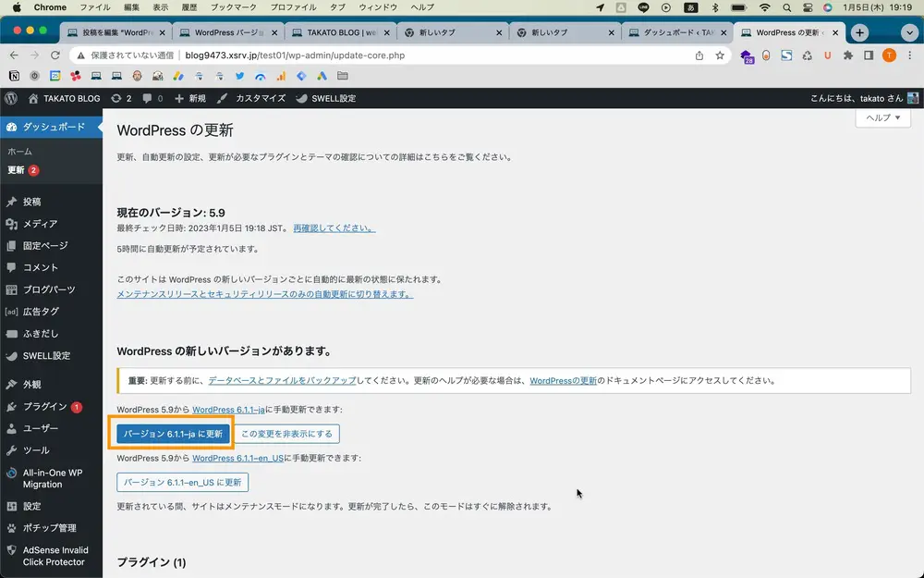The image size is (924, 578).
Task: Open SWELL設定 in the admin bar
Action: [326, 99]
